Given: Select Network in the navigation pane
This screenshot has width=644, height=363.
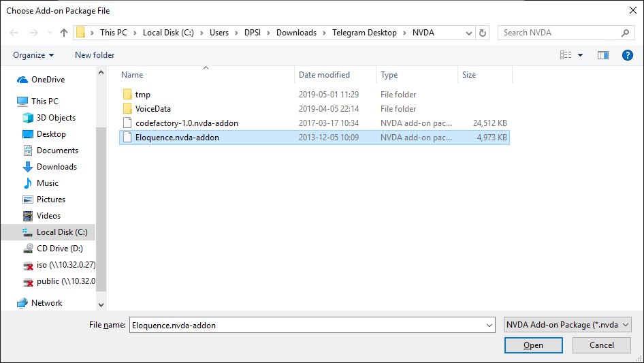Looking at the screenshot, I should pos(46,303).
